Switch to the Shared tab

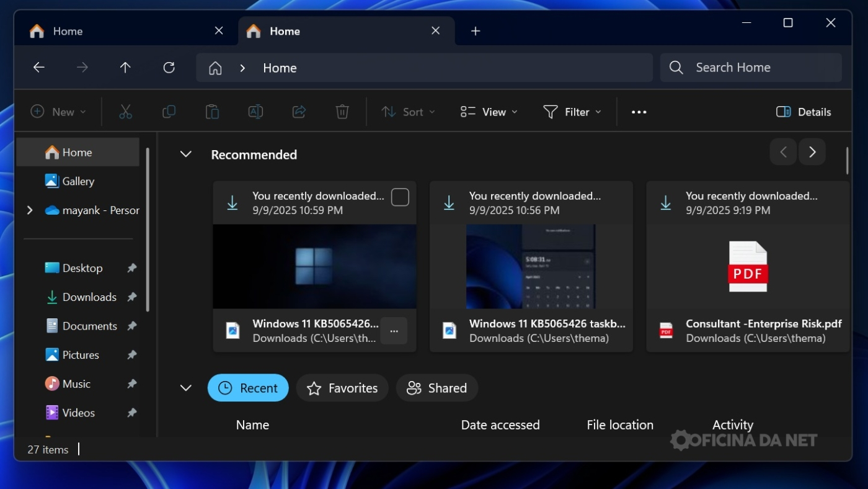(437, 388)
